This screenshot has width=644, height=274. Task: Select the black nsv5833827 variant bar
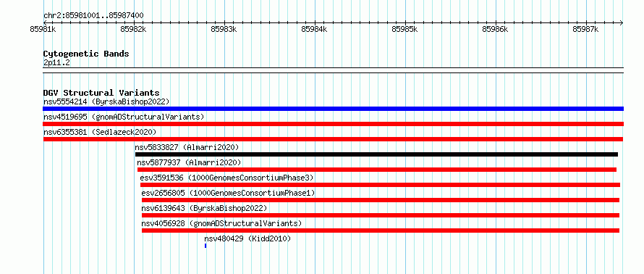pyautogui.click(x=376, y=154)
